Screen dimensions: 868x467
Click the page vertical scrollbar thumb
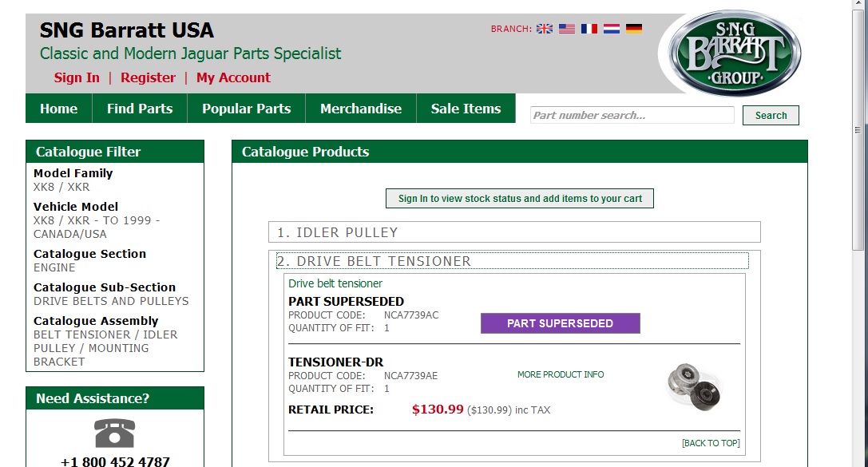coord(858,130)
